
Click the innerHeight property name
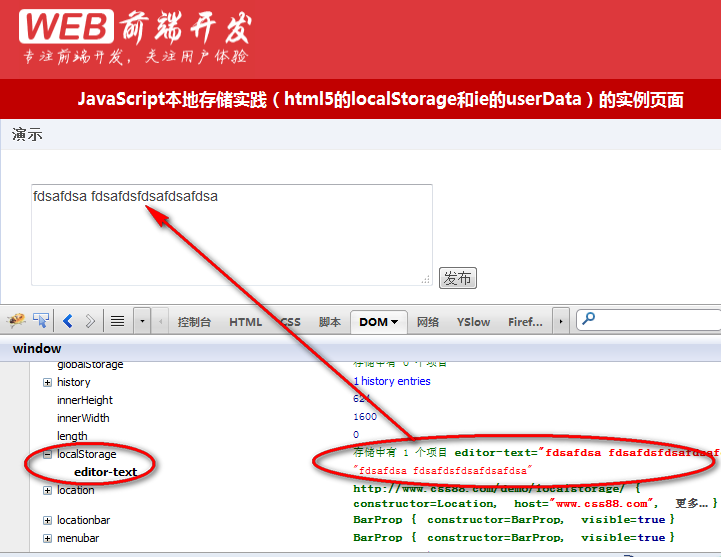click(x=85, y=400)
